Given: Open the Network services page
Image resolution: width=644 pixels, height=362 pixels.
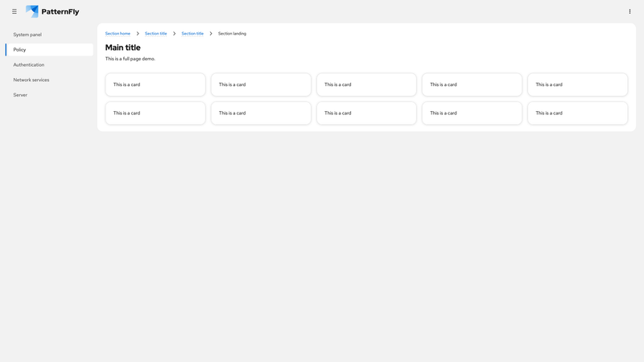Looking at the screenshot, I should pos(31,80).
